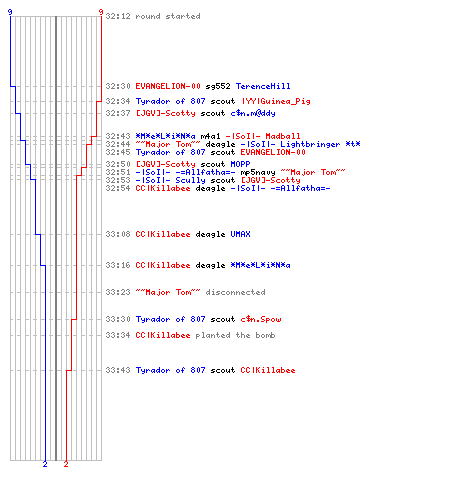450x500 pixels.
Task: Open [JGV]-Scotty entry at 32:37
Action: tap(165, 113)
